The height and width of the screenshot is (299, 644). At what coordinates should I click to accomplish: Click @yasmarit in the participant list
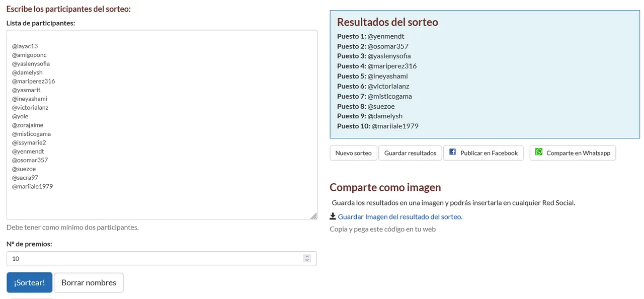pos(26,90)
